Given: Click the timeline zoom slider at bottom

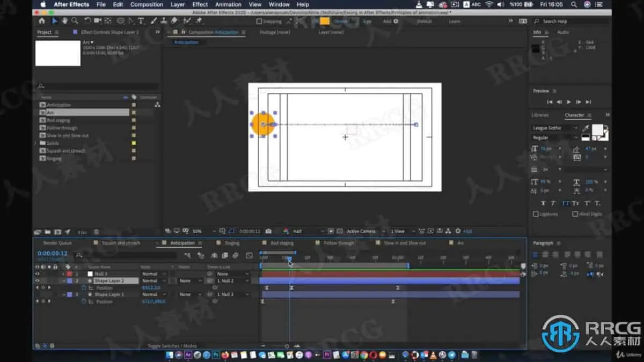Looking at the screenshot, I should (287, 346).
